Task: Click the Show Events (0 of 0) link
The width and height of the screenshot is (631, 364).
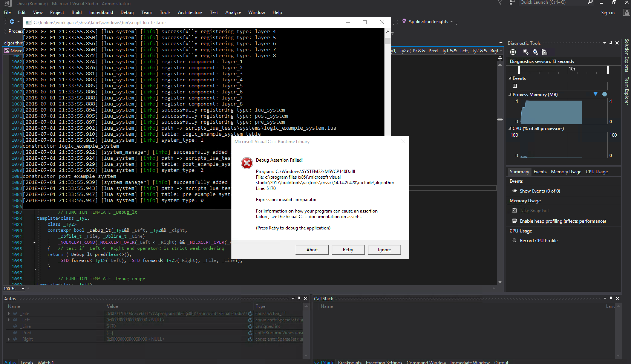Action: 540,191
